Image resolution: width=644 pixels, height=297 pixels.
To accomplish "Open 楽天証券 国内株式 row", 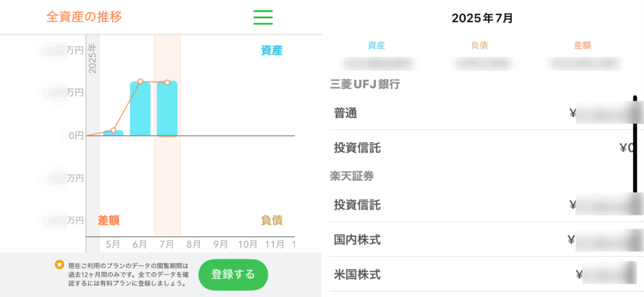I will pyautogui.click(x=484, y=240).
